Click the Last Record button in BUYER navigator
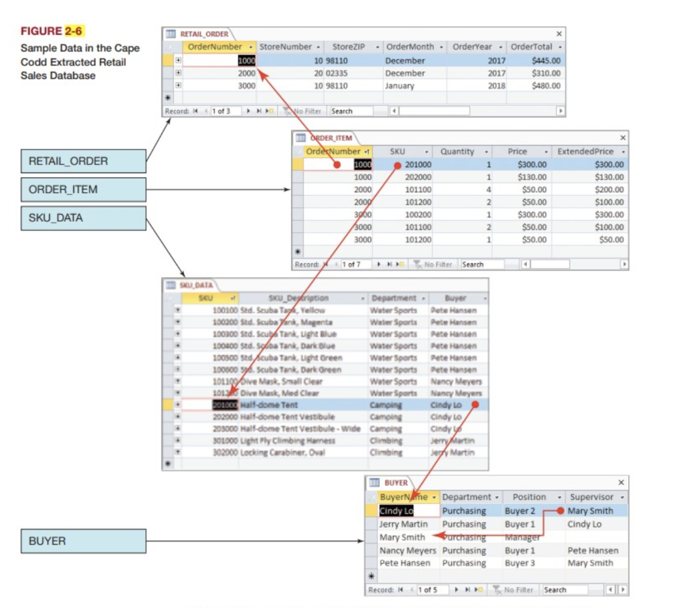This screenshot has width=700, height=608. pyautogui.click(x=468, y=589)
